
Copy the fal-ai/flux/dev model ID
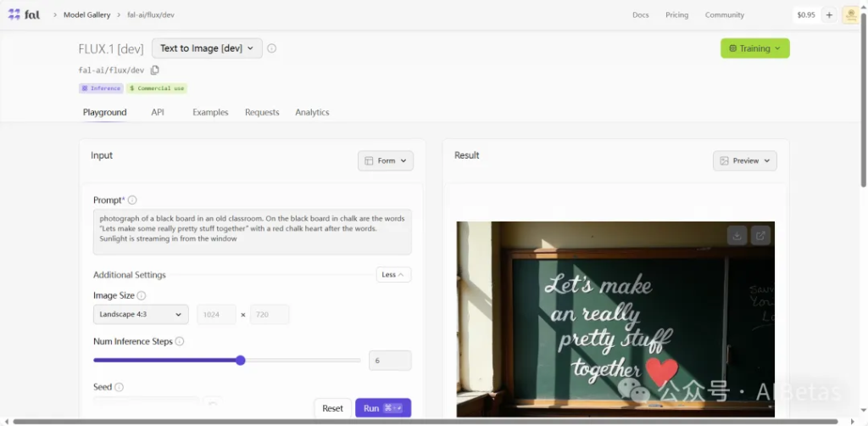pyautogui.click(x=154, y=70)
